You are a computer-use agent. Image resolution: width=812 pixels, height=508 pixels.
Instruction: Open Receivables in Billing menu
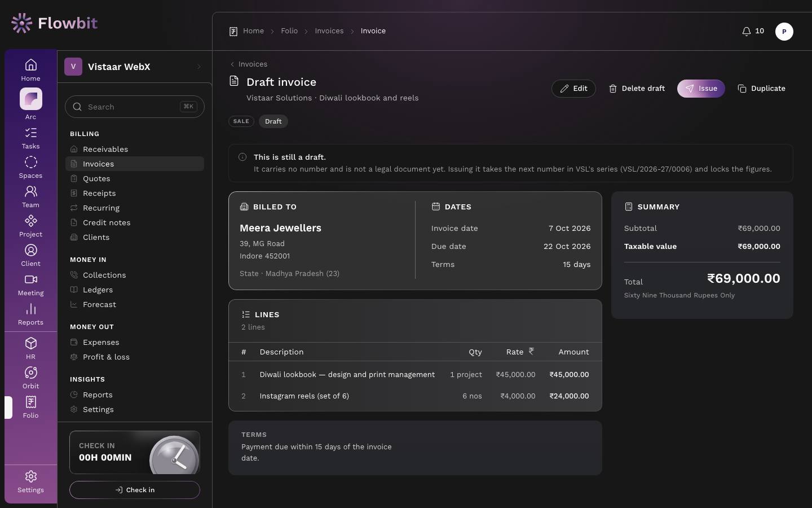point(134,149)
